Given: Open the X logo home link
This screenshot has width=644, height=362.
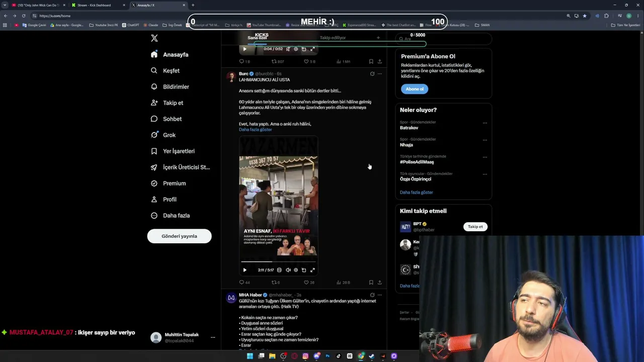Looking at the screenshot, I should point(154,38).
